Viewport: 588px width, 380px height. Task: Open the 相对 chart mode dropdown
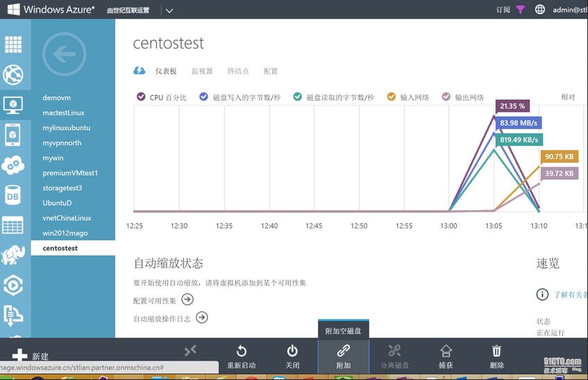[x=568, y=97]
